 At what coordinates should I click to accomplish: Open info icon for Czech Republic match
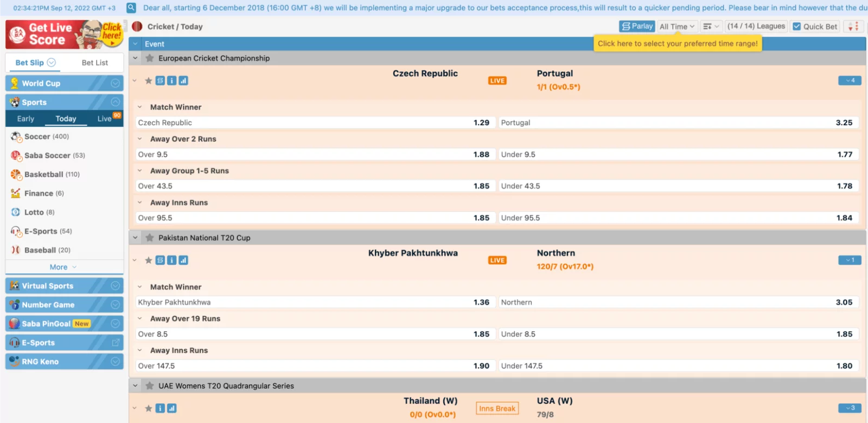[x=172, y=81]
